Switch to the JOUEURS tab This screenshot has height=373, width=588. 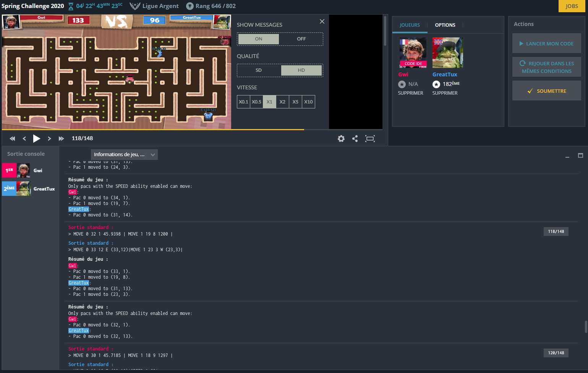point(410,25)
